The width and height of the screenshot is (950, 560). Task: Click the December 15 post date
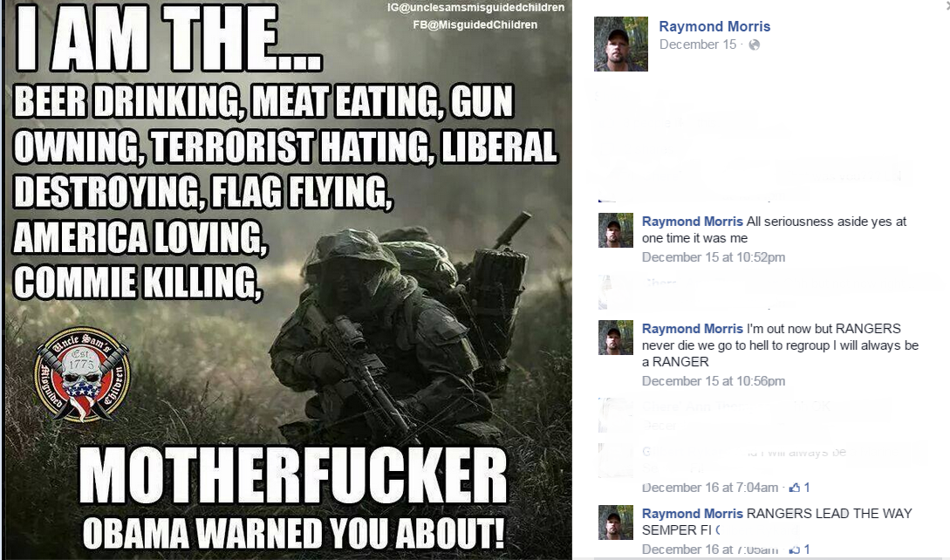pos(697,44)
